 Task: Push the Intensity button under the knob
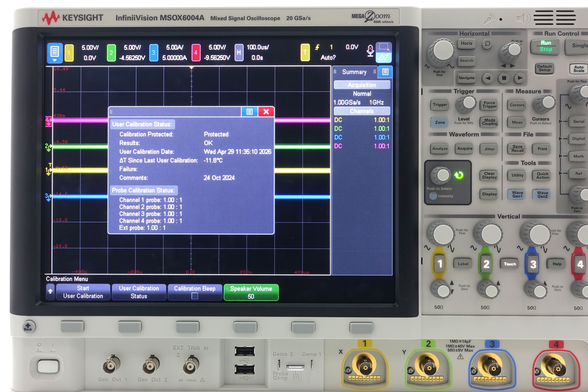pos(433,196)
